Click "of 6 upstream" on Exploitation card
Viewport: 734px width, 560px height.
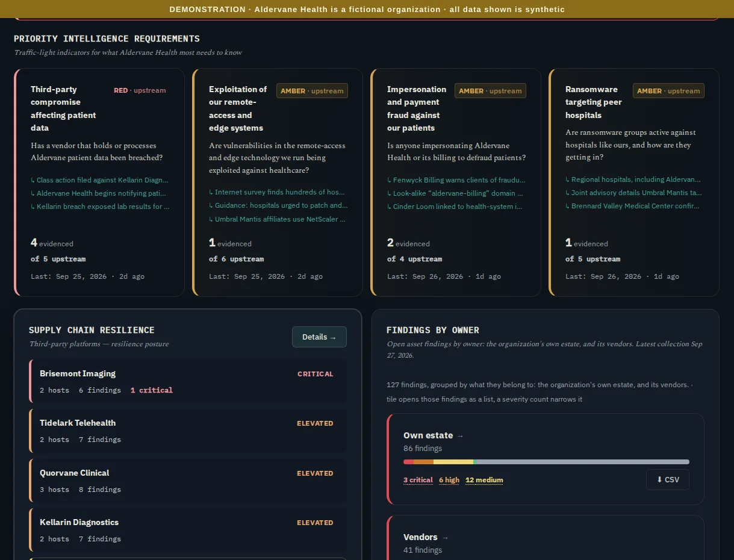point(235,259)
